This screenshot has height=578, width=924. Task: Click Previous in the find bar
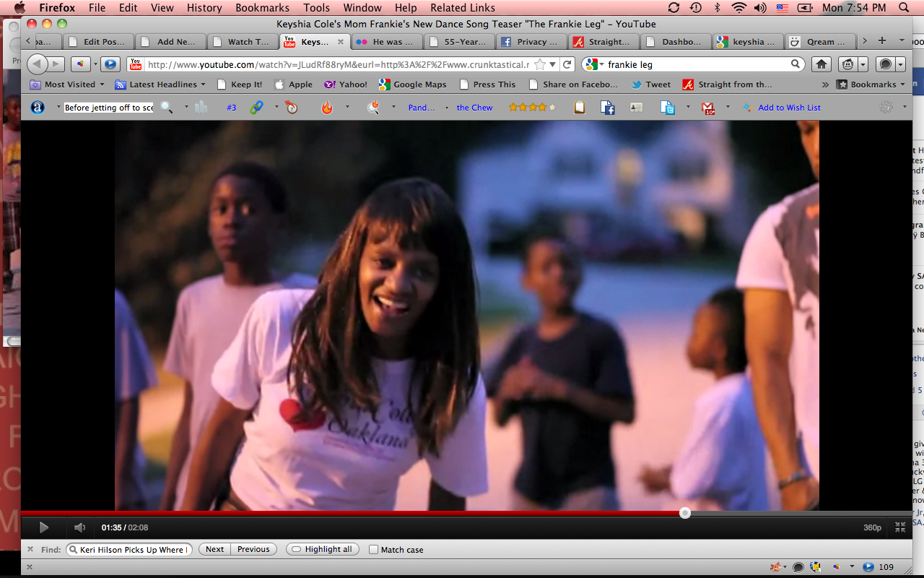click(x=253, y=550)
